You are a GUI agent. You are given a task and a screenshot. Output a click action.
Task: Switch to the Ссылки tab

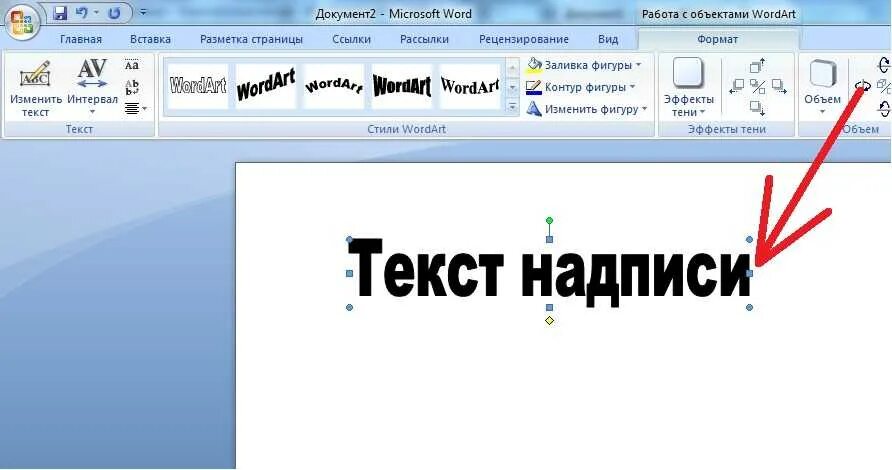pos(352,39)
